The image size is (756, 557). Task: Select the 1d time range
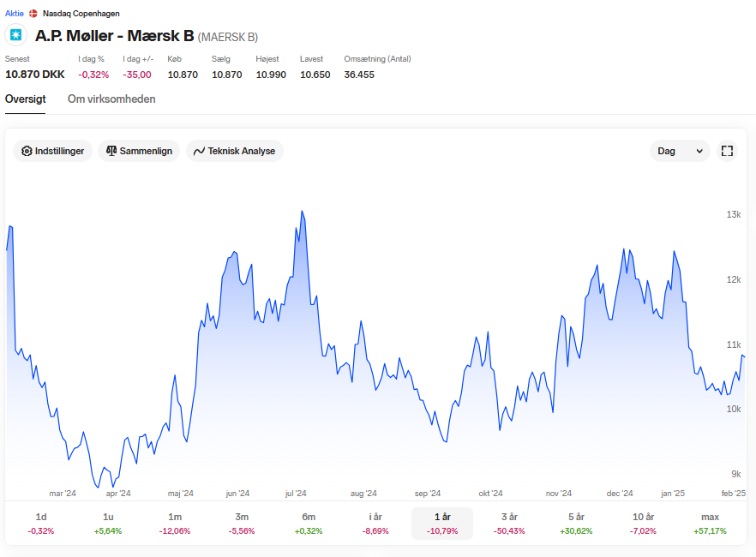[41, 524]
